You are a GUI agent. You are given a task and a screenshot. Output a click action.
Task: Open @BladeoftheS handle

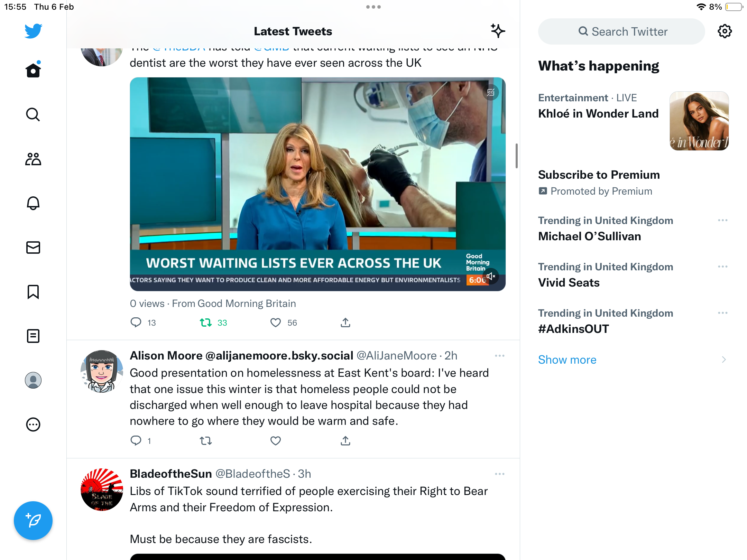coord(253,474)
